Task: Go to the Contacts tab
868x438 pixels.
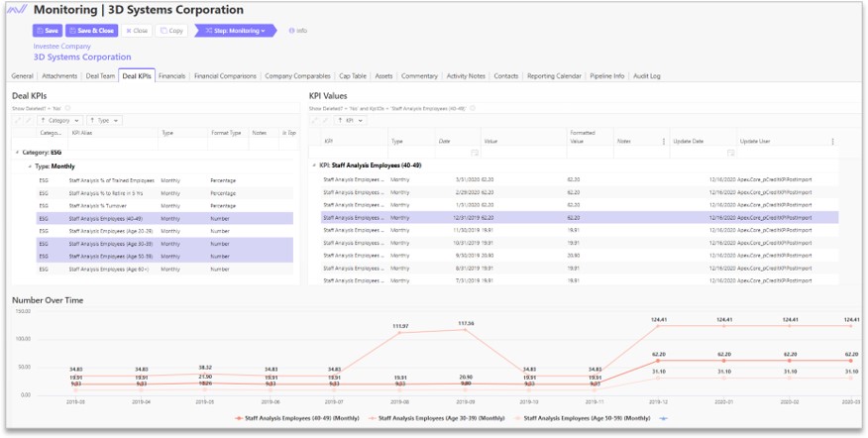Action: coord(506,76)
